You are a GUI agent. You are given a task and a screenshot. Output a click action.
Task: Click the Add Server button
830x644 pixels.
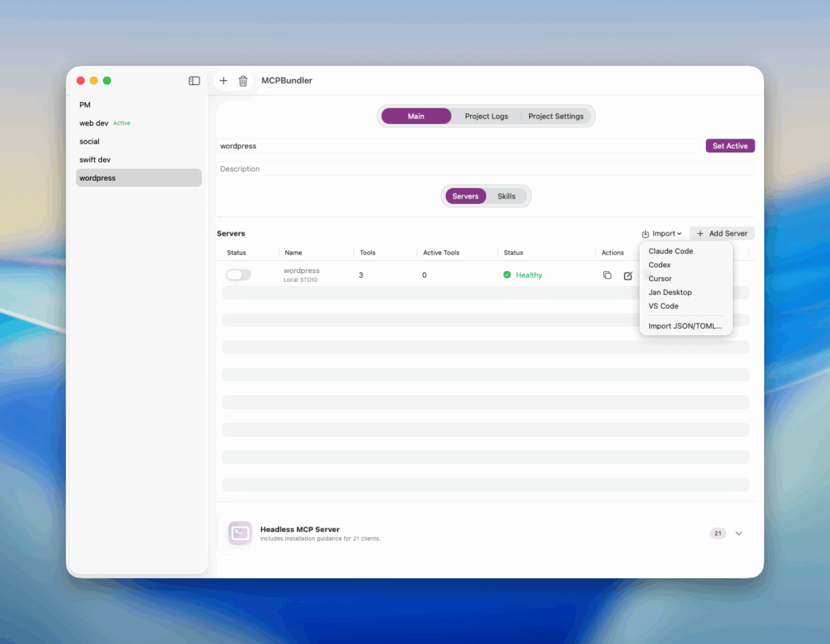click(721, 233)
